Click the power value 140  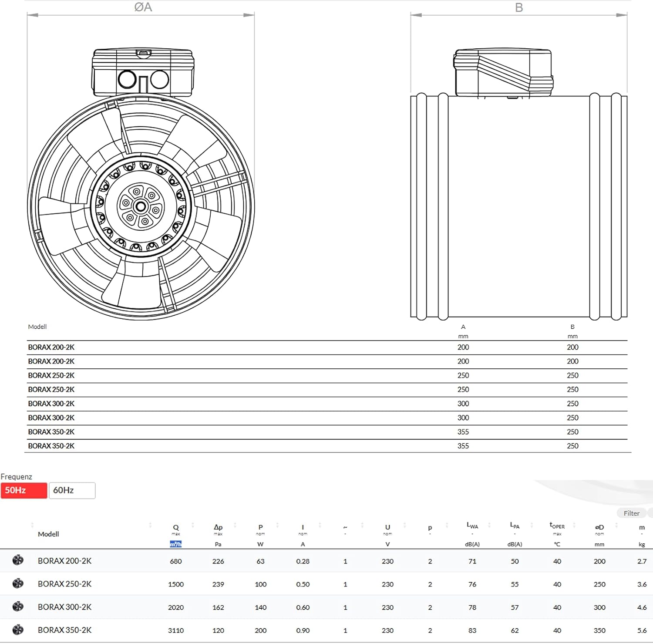click(260, 607)
